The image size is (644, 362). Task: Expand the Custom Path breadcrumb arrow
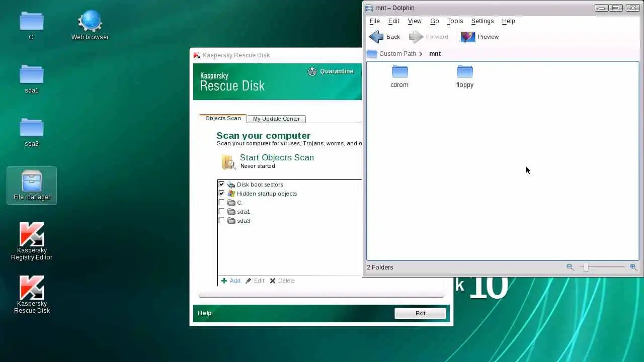[421, 54]
